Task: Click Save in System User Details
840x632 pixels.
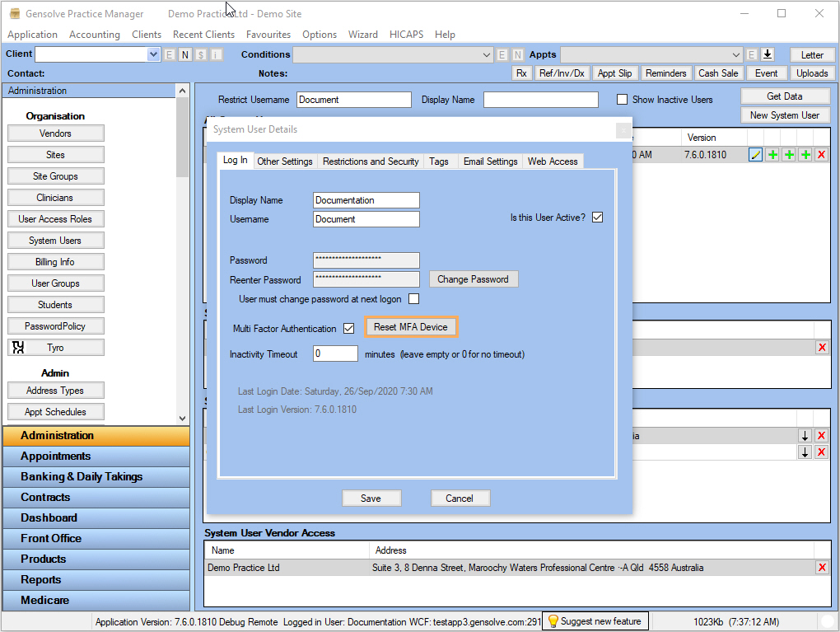Action: [371, 498]
